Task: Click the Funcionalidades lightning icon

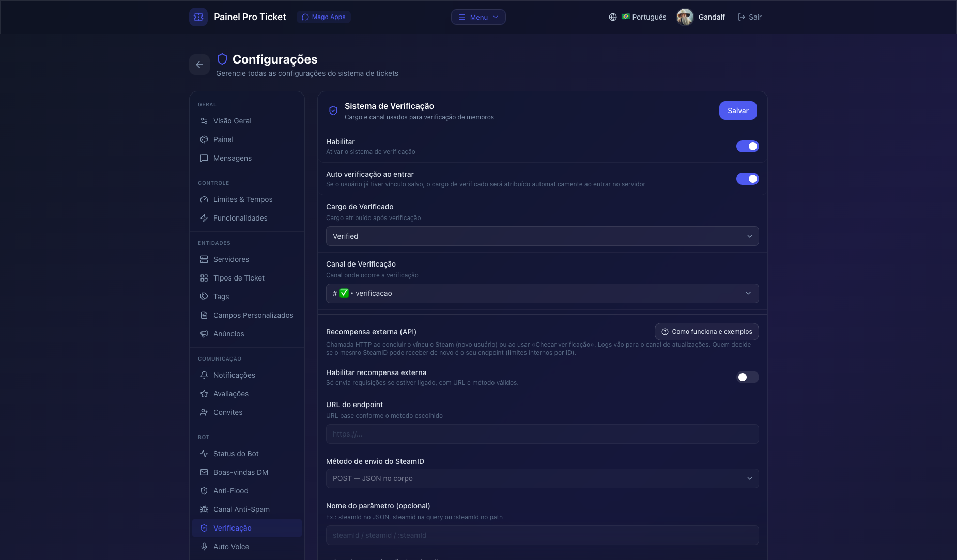Action: pyautogui.click(x=204, y=218)
